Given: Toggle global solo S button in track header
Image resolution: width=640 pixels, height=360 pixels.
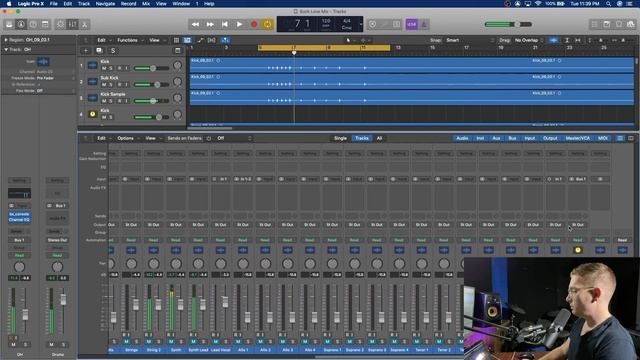Looking at the screenshot, I should 113,51.
